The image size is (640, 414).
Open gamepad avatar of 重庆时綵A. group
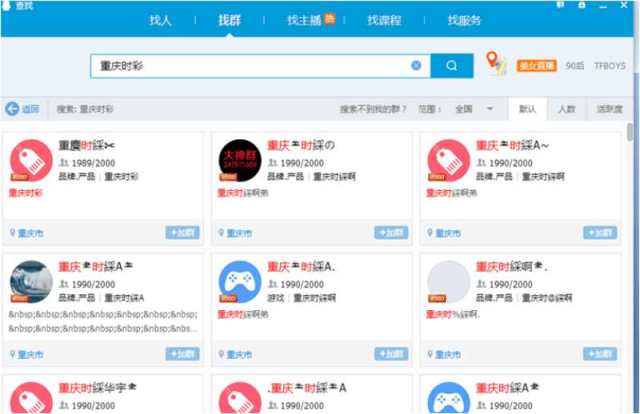pyautogui.click(x=240, y=282)
